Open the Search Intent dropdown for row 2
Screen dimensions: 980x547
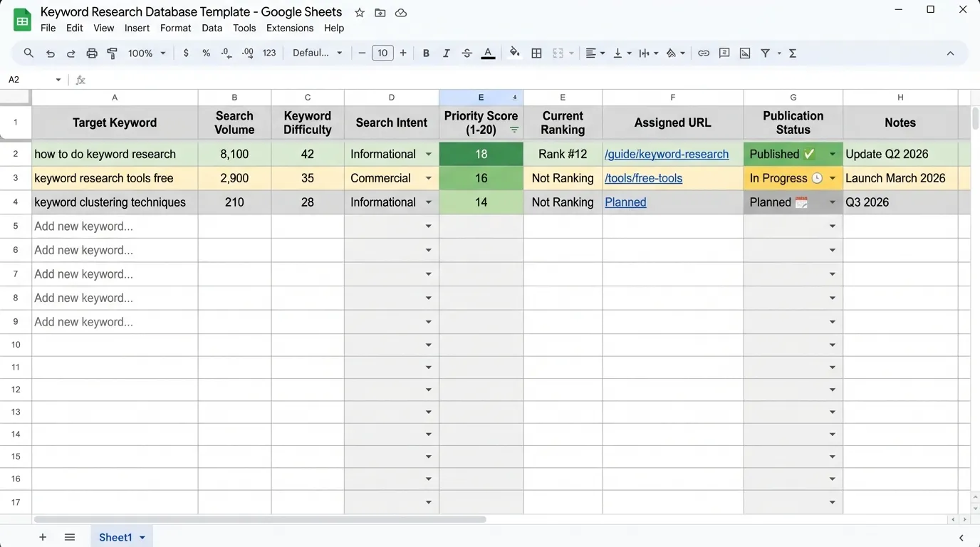[x=428, y=154]
